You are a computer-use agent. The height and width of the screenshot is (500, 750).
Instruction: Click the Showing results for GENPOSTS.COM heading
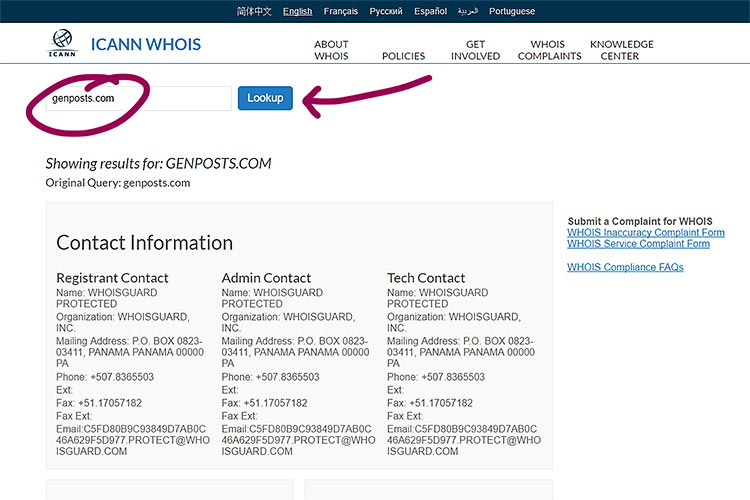tap(158, 164)
